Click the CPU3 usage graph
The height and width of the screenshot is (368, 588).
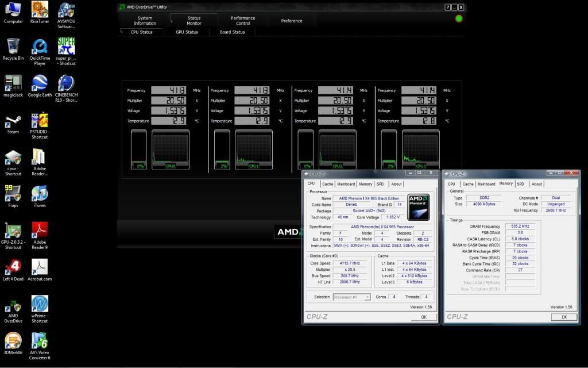[421, 150]
